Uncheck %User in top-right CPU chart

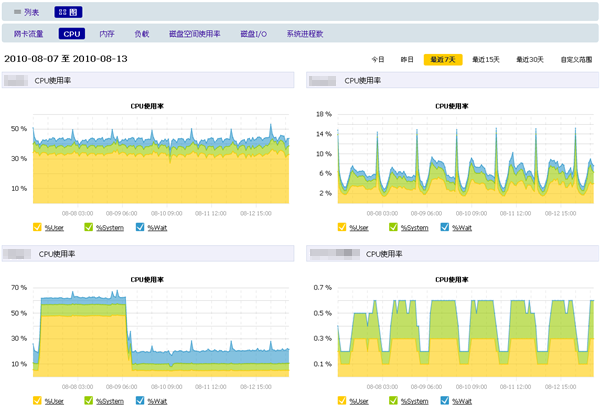coord(342,227)
